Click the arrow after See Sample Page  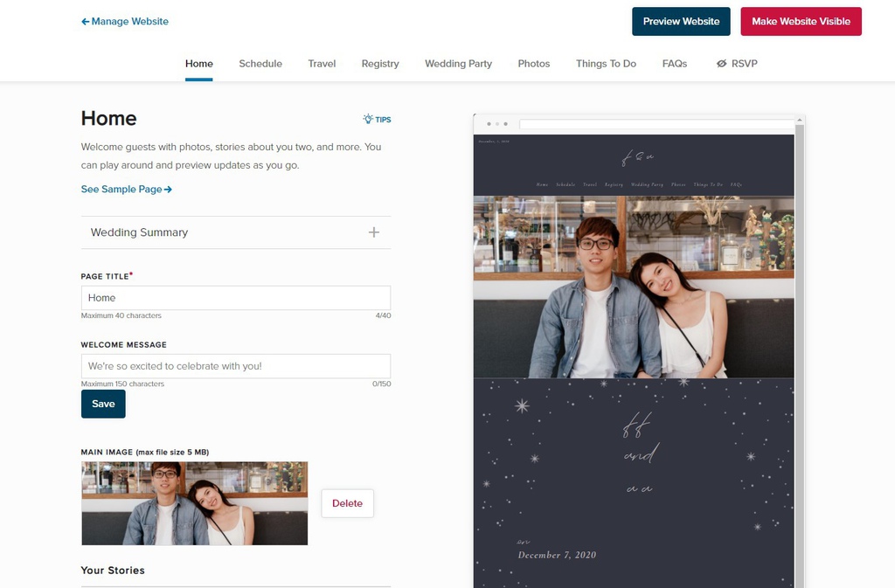pyautogui.click(x=168, y=190)
